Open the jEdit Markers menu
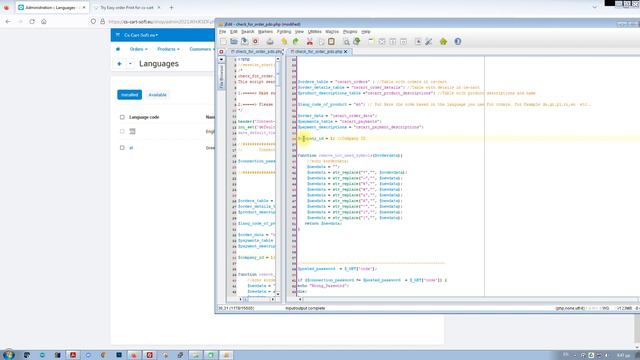Screen dimensions: 640x360 [265, 31]
